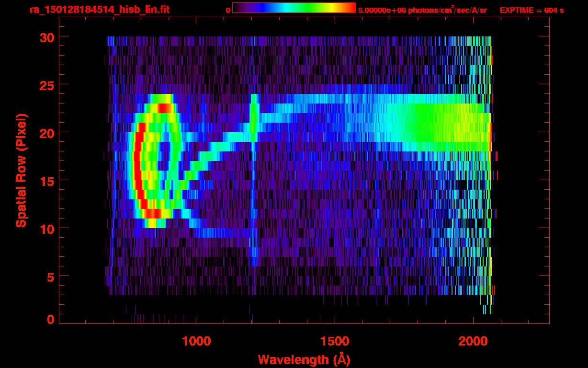Click the EXPTIME = 604 s label
The width and height of the screenshot is (588, 368).
tap(531, 10)
